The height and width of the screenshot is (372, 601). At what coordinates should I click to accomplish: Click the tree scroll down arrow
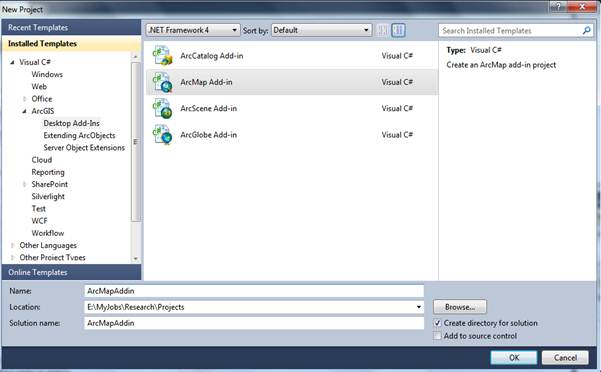(x=135, y=259)
